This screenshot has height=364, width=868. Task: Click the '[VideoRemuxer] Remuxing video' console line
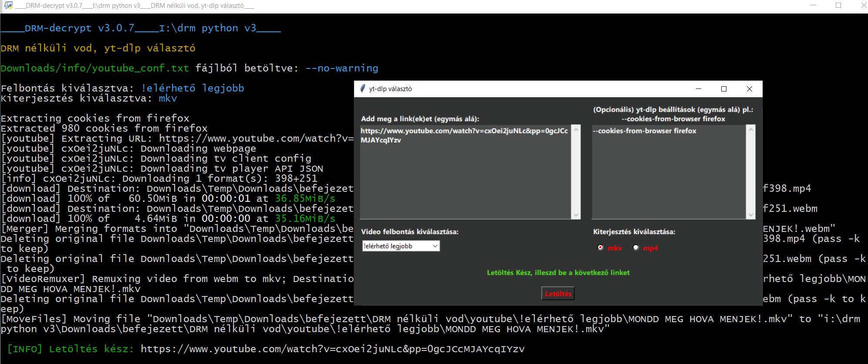[x=177, y=279]
